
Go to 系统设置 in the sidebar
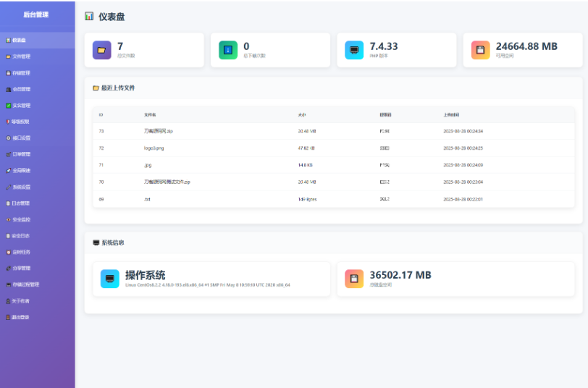[21, 187]
